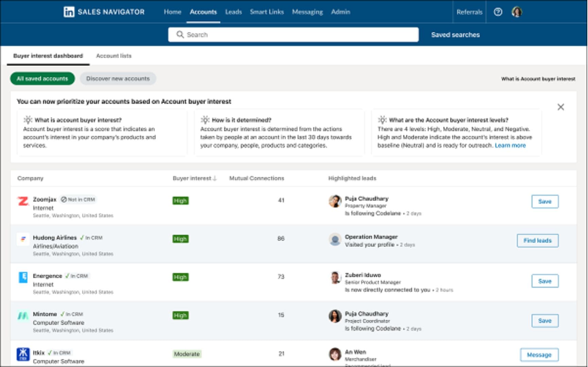Click the Zoomjax company logo
This screenshot has width=588, height=367.
coord(23,201)
